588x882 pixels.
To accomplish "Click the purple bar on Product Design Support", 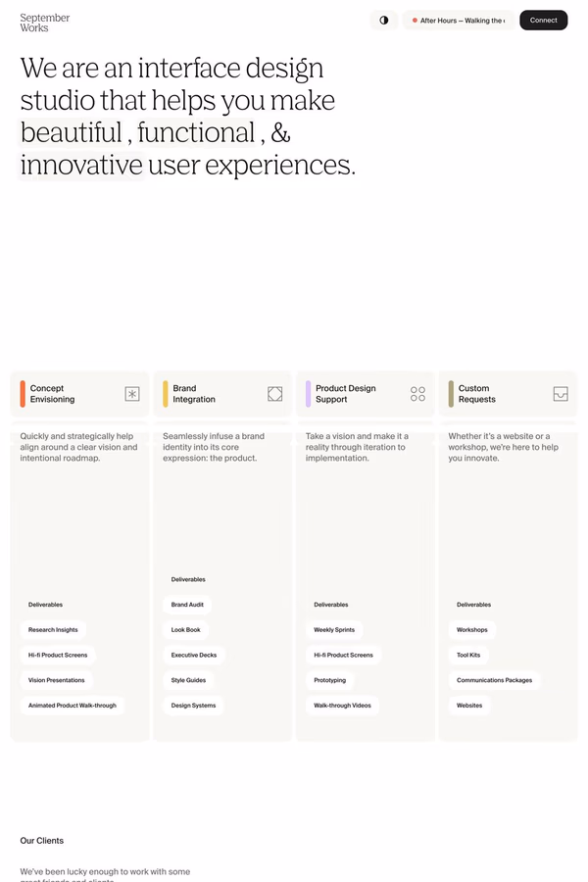I will coord(309,394).
